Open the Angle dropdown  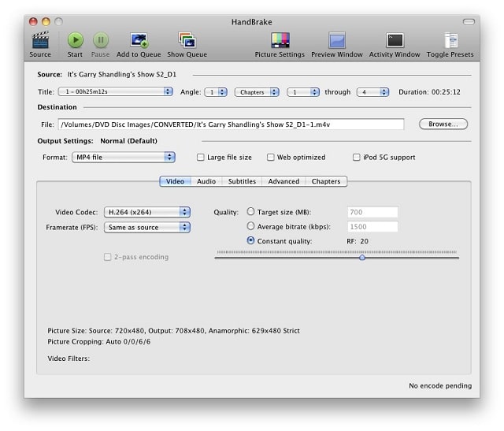[x=216, y=92]
